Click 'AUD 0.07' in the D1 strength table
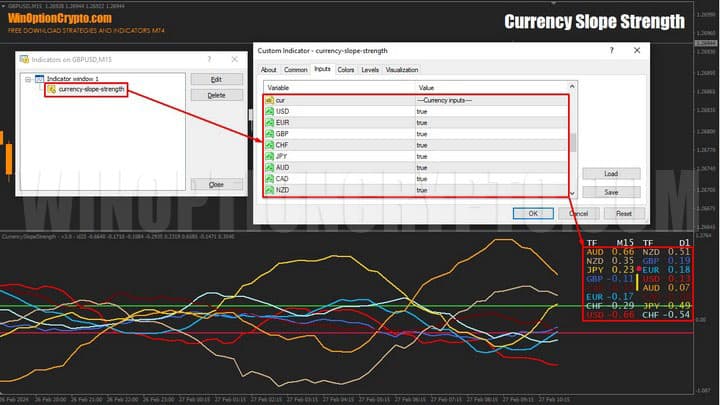Image resolution: width=720 pixels, height=405 pixels. click(666, 288)
